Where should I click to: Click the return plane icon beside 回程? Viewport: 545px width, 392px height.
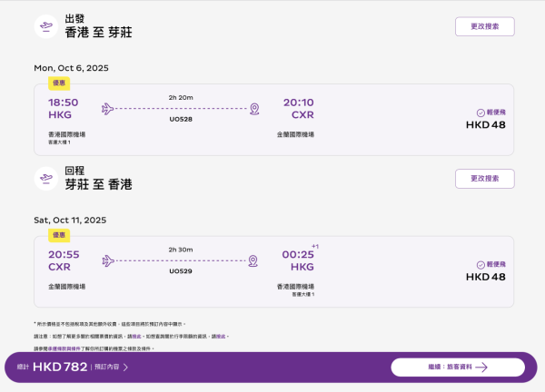coord(46,179)
